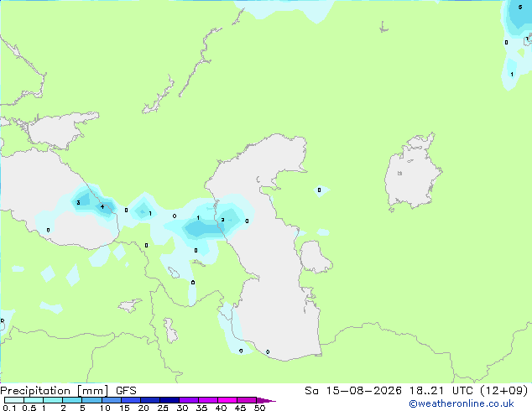Viewport: 532px width, 411px height.
Task: Click the 45–50 mm legend swatch
Action: tap(247, 400)
